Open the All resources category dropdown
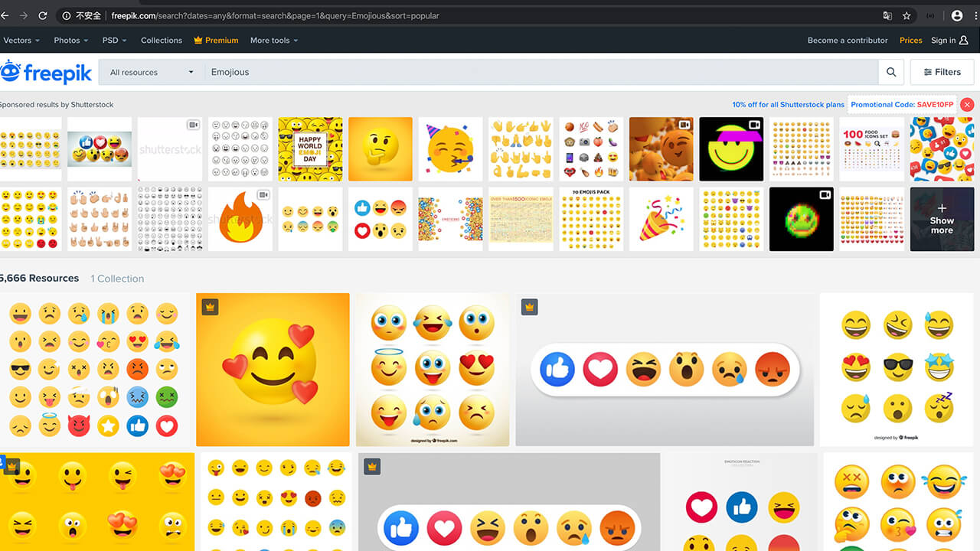The width and height of the screenshot is (980, 551). (152, 72)
